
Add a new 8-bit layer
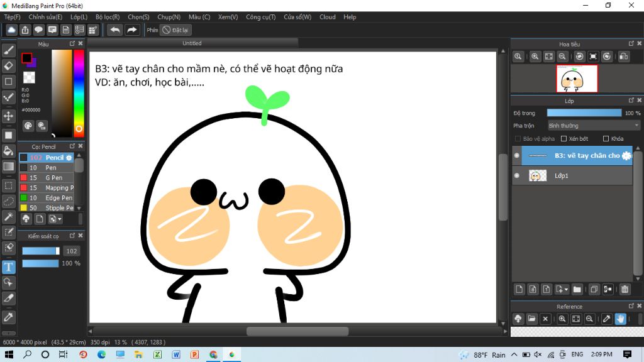[533, 289]
